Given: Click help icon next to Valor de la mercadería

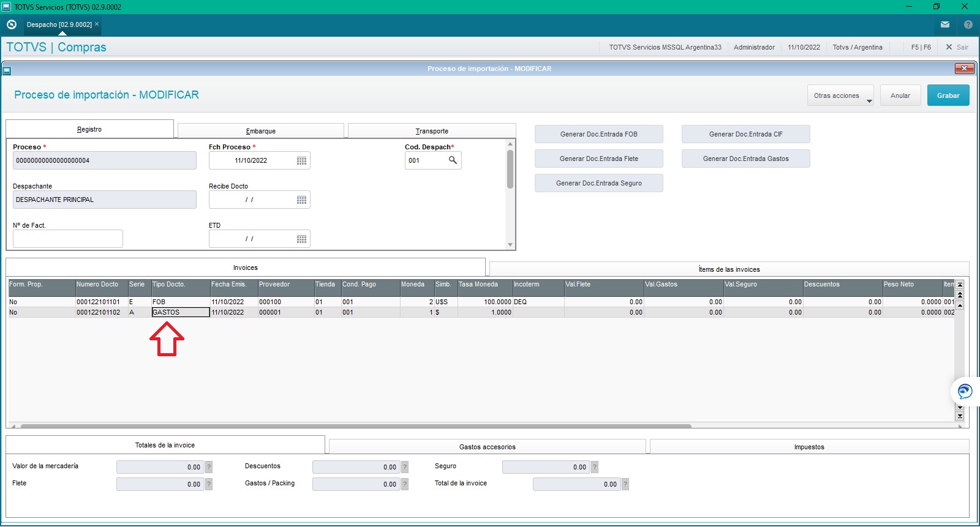Looking at the screenshot, I should coord(209,467).
